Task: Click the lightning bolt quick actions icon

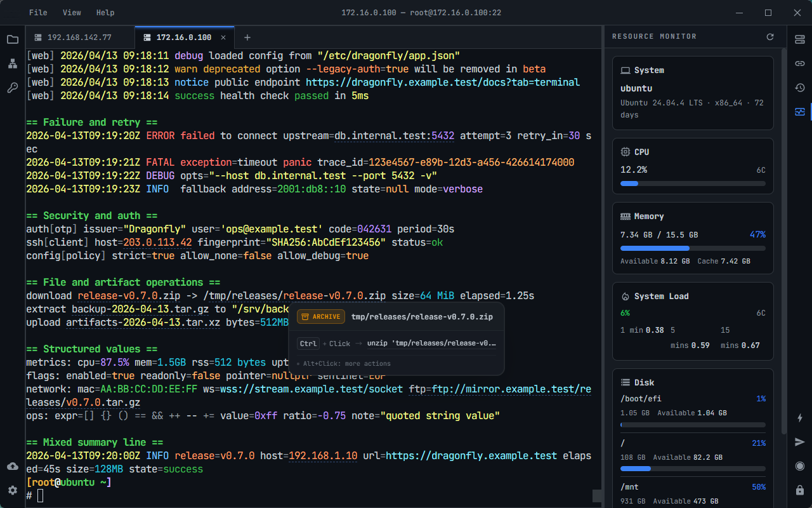Action: (800, 418)
